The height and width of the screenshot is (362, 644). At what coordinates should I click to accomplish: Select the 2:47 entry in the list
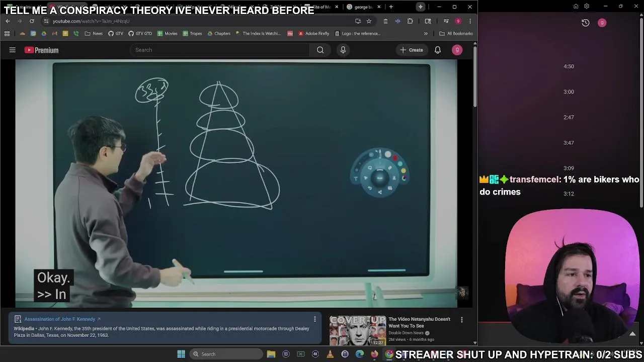click(x=569, y=117)
